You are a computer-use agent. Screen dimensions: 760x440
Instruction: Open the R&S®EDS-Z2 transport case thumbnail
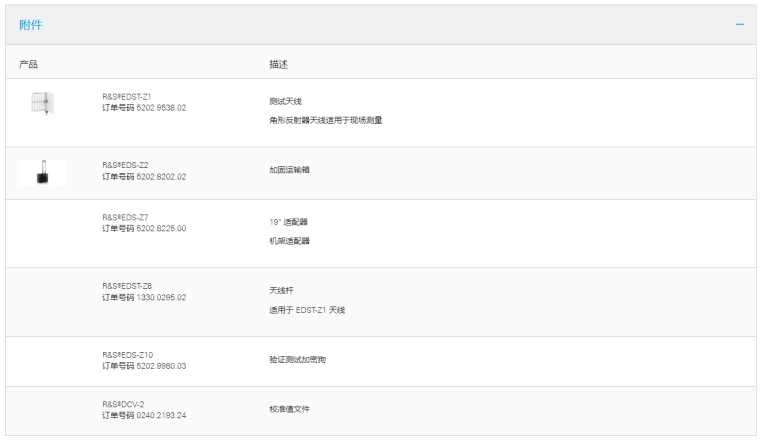coord(42,172)
